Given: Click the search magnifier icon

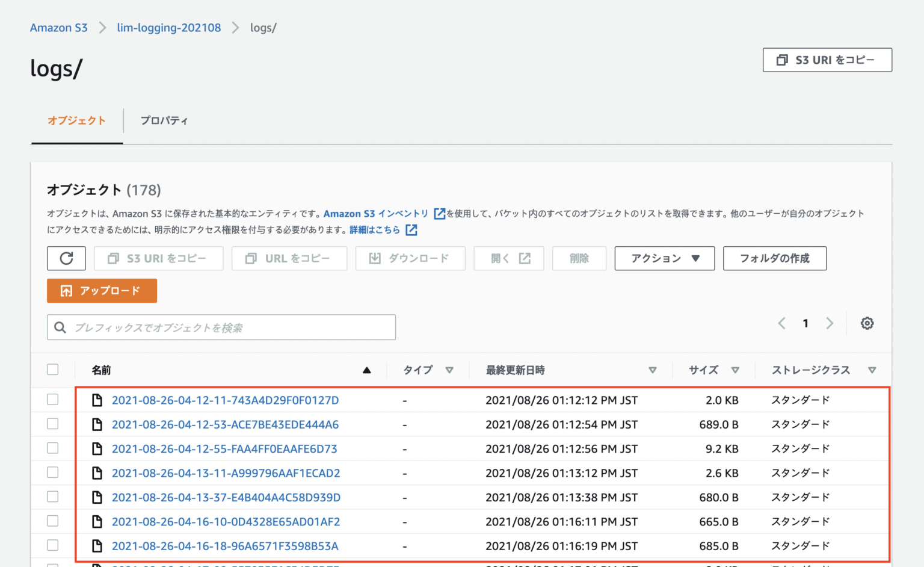Looking at the screenshot, I should click(60, 327).
